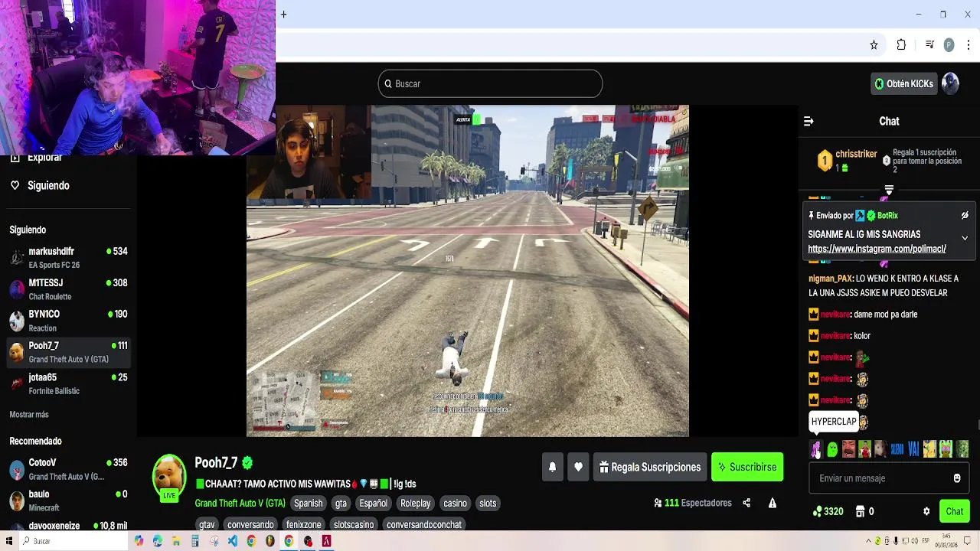Select the Español tag
Screen dimensions: 980x551
pyautogui.click(x=374, y=503)
